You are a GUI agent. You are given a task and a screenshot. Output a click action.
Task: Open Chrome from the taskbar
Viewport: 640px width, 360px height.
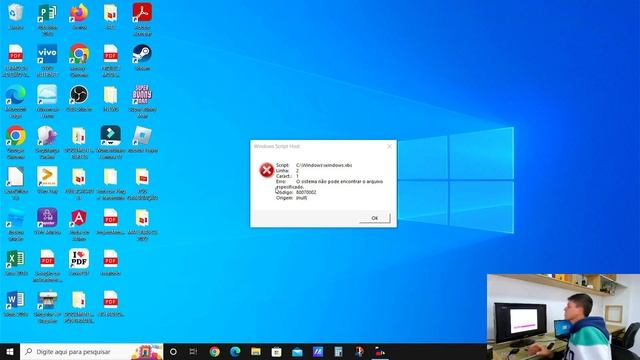coord(214,351)
